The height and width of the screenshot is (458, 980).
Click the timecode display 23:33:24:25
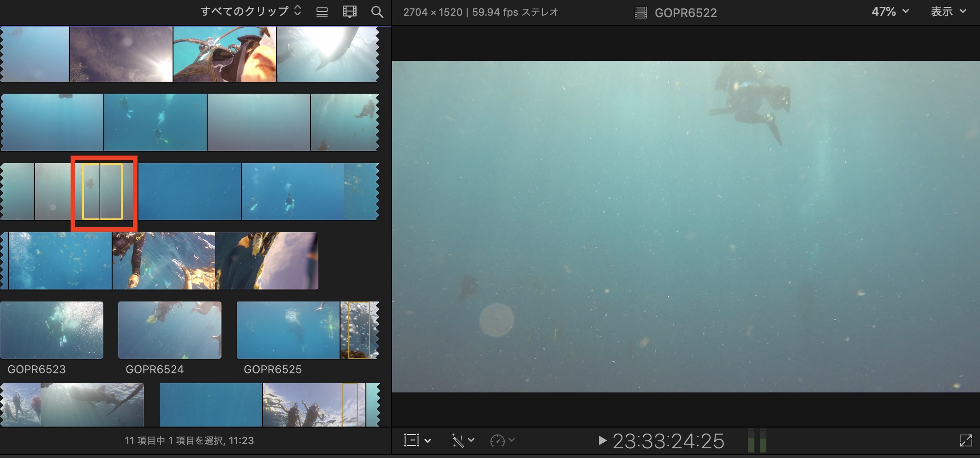click(668, 441)
